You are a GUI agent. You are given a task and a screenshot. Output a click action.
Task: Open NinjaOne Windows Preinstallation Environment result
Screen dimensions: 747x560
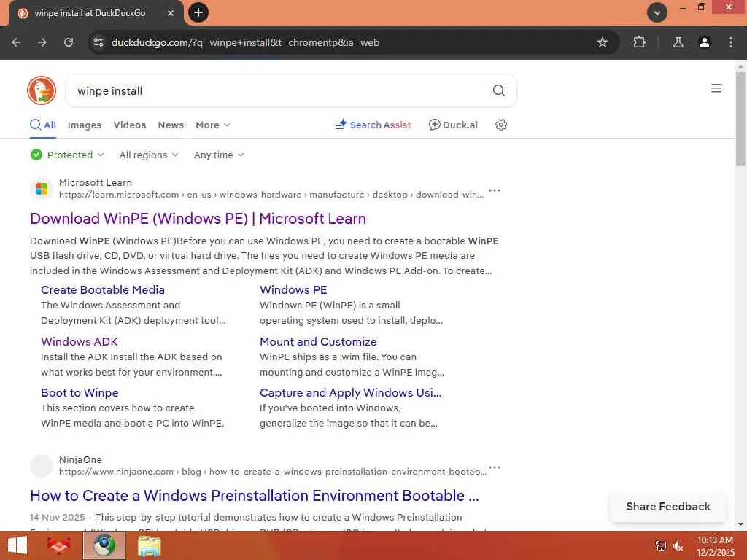pyautogui.click(x=255, y=496)
